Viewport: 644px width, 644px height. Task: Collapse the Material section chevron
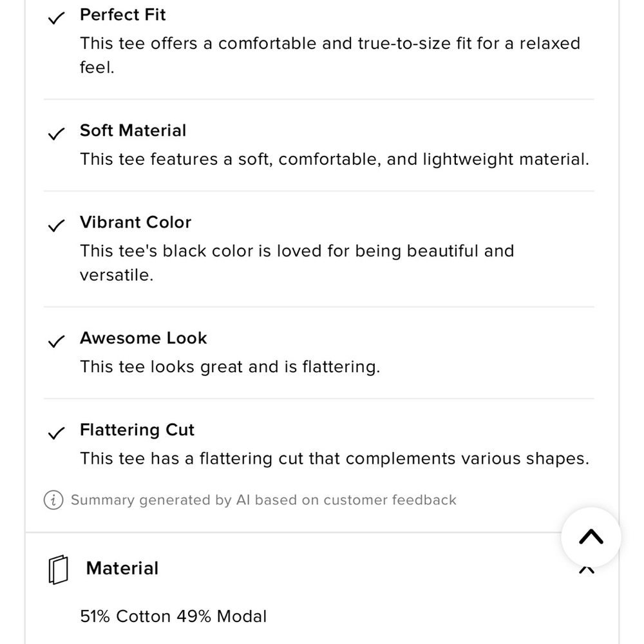(x=587, y=570)
